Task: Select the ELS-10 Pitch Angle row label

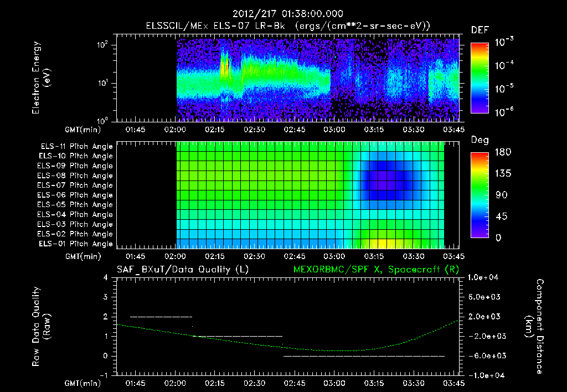Action: 76,156
